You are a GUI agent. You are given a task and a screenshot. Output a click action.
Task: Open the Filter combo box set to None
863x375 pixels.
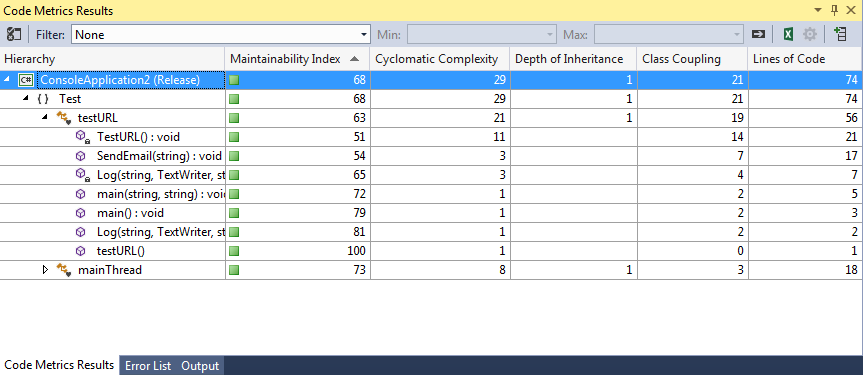(x=220, y=35)
